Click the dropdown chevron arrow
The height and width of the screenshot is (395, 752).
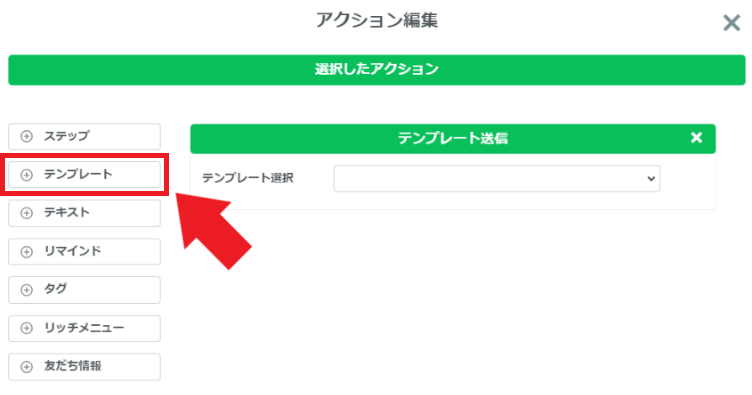coord(651,178)
